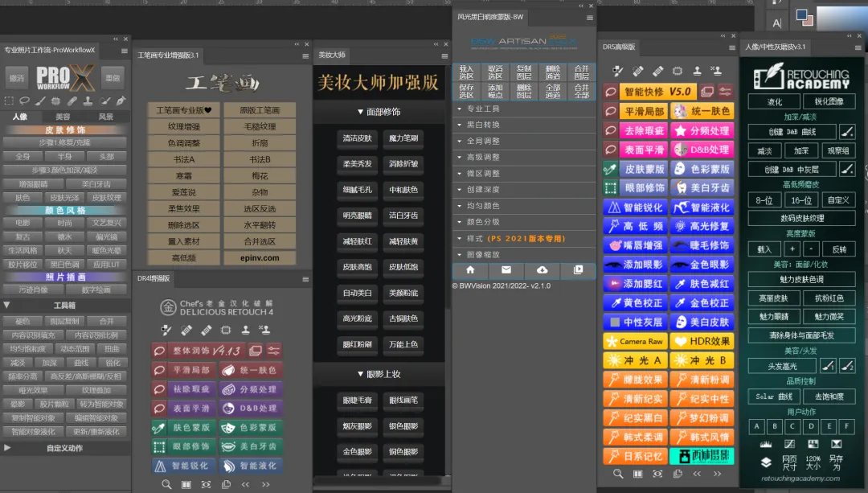Click the stamp tool icon in DR5 top toolbar
This screenshot has height=493, width=868.
tap(697, 71)
